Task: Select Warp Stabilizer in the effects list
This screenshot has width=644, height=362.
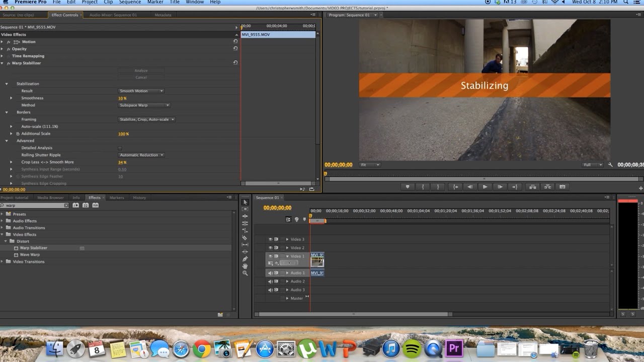Action: (34, 248)
